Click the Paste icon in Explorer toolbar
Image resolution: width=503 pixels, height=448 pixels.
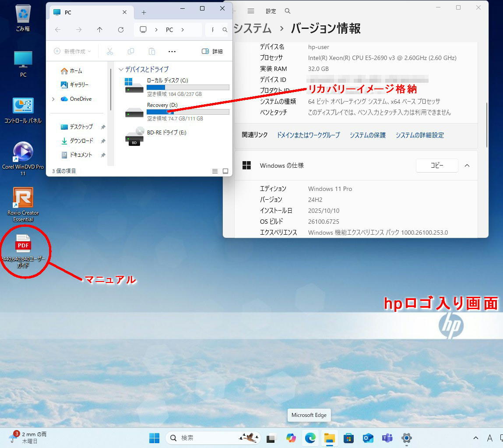[x=152, y=51]
